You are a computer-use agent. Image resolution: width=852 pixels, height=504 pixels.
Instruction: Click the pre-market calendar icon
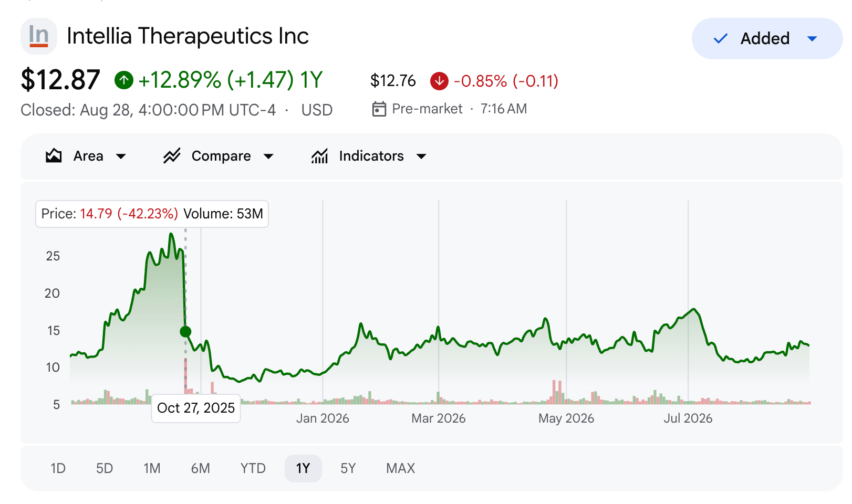(x=379, y=109)
